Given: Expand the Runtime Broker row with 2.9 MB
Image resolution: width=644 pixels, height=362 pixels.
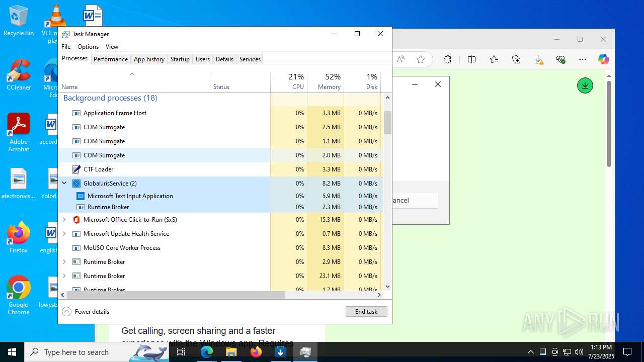Looking at the screenshot, I should click(x=64, y=262).
